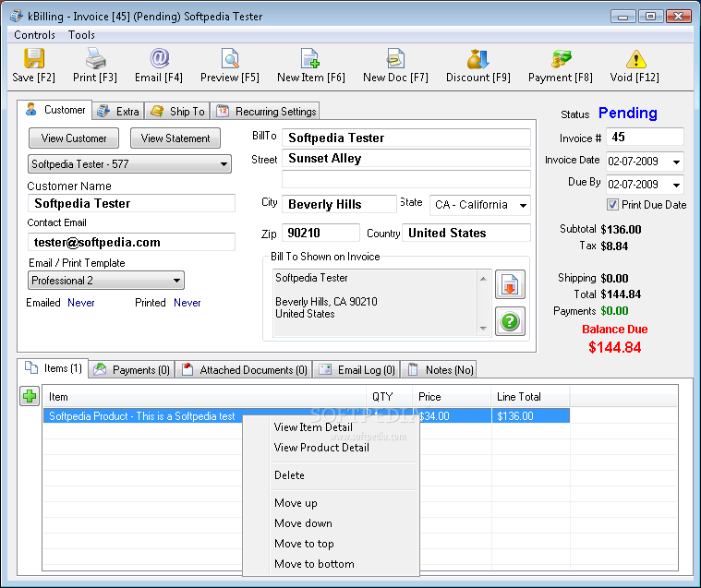This screenshot has height=588, width=701.
Task: Click the Country field United States
Action: click(x=466, y=233)
